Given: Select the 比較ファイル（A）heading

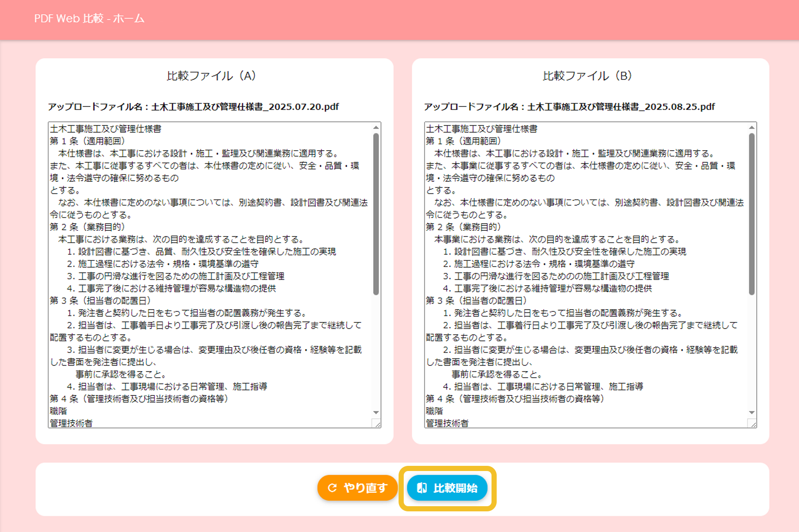Looking at the screenshot, I should 211,76.
